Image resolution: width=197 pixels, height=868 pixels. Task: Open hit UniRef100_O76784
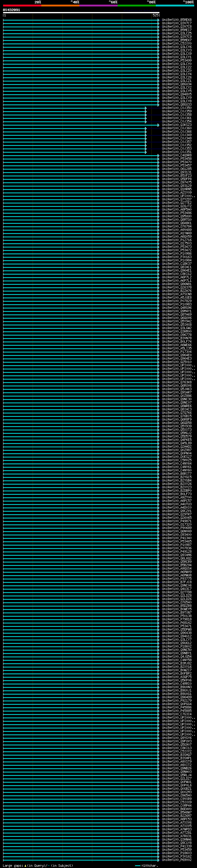pyautogui.click(x=176, y=226)
